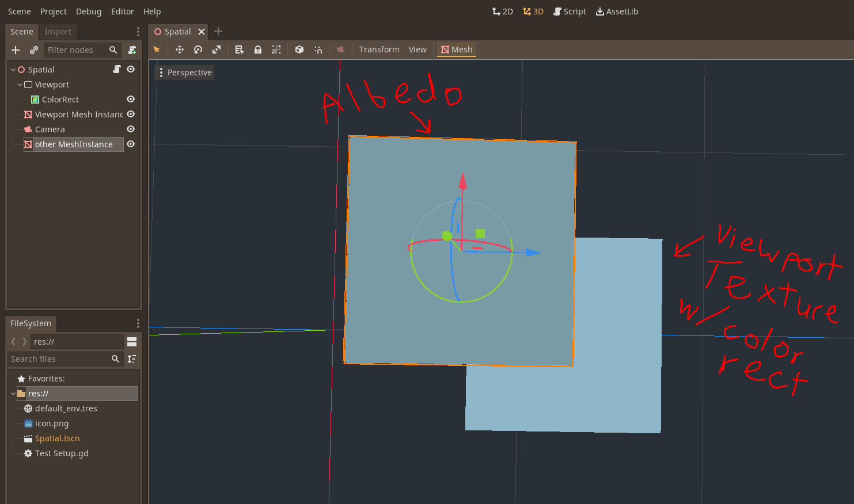Add a new child node

(x=16, y=50)
